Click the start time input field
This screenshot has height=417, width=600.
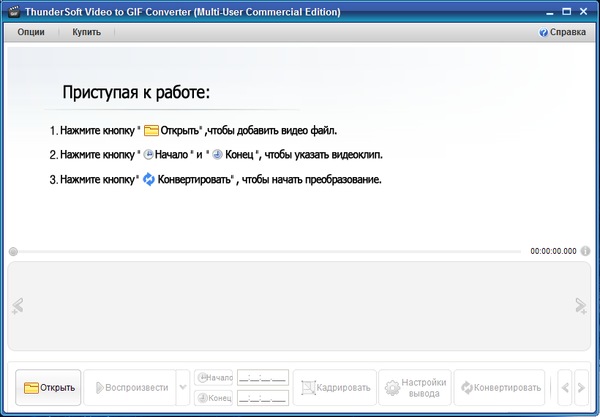[262, 378]
